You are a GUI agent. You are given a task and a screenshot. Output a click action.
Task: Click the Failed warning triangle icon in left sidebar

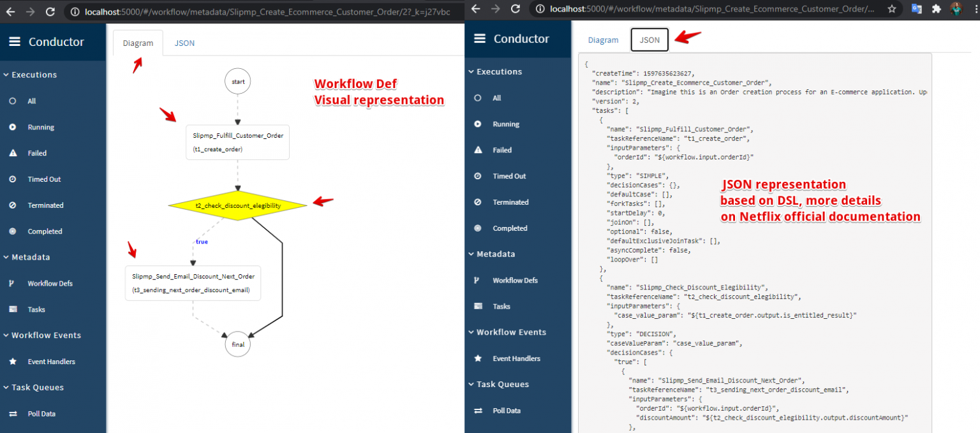(13, 153)
